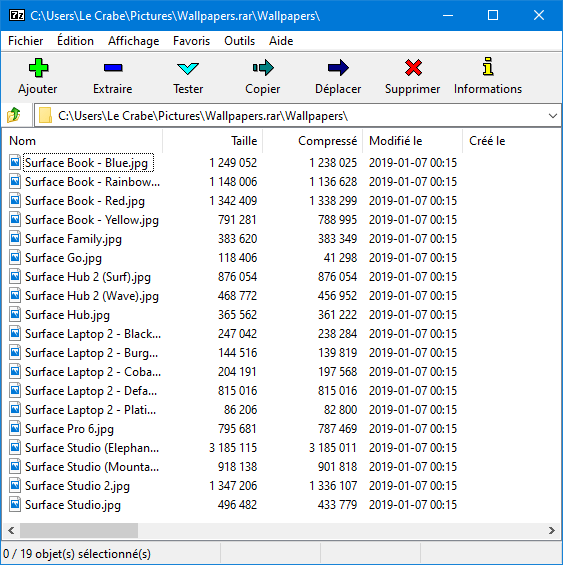Click the green plus Ajouter icon

click(x=38, y=68)
